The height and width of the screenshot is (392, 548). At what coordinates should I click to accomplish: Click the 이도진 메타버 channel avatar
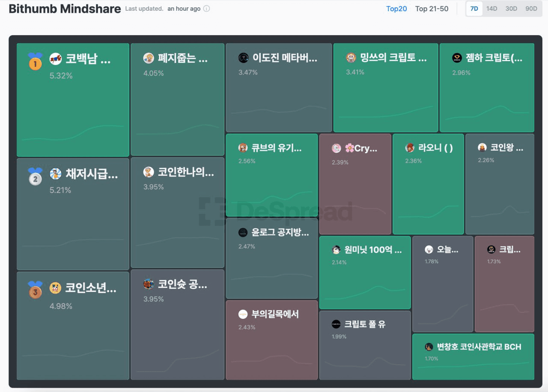pyautogui.click(x=243, y=58)
